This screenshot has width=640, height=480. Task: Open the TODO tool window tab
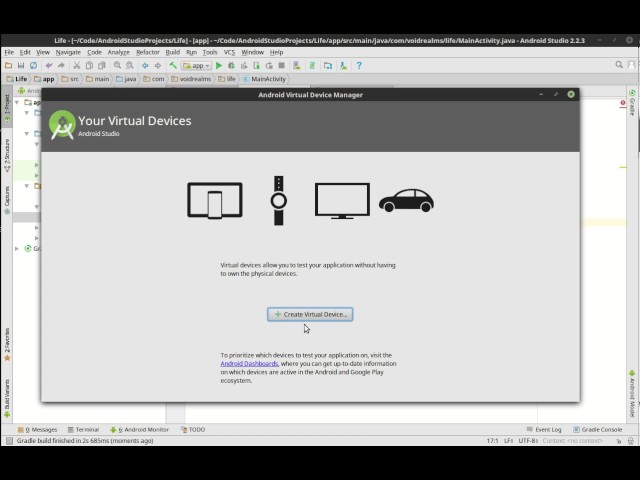(x=193, y=429)
